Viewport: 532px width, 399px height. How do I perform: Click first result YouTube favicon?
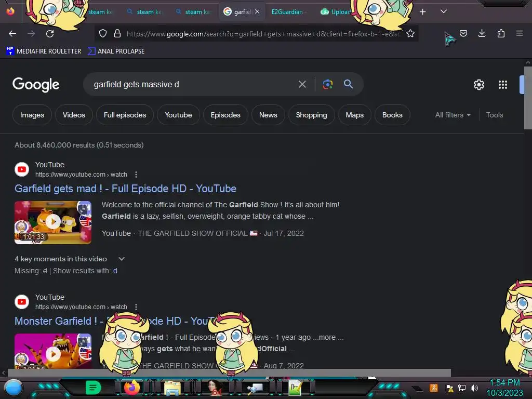22,169
